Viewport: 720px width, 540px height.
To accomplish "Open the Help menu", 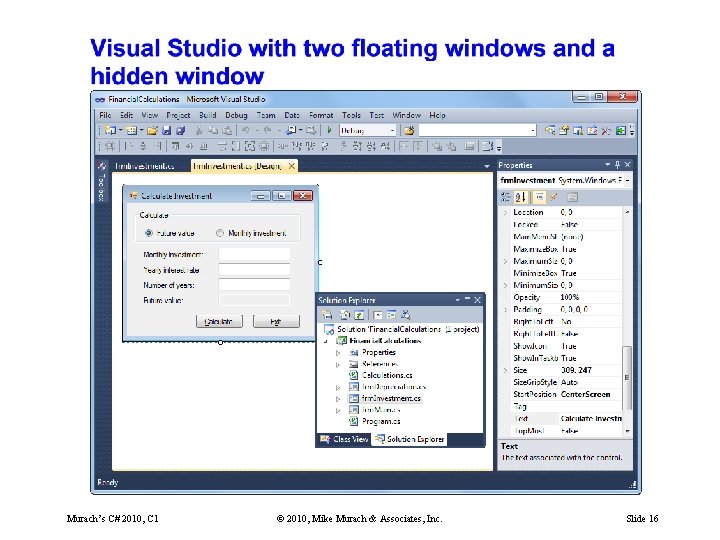I will (x=437, y=115).
